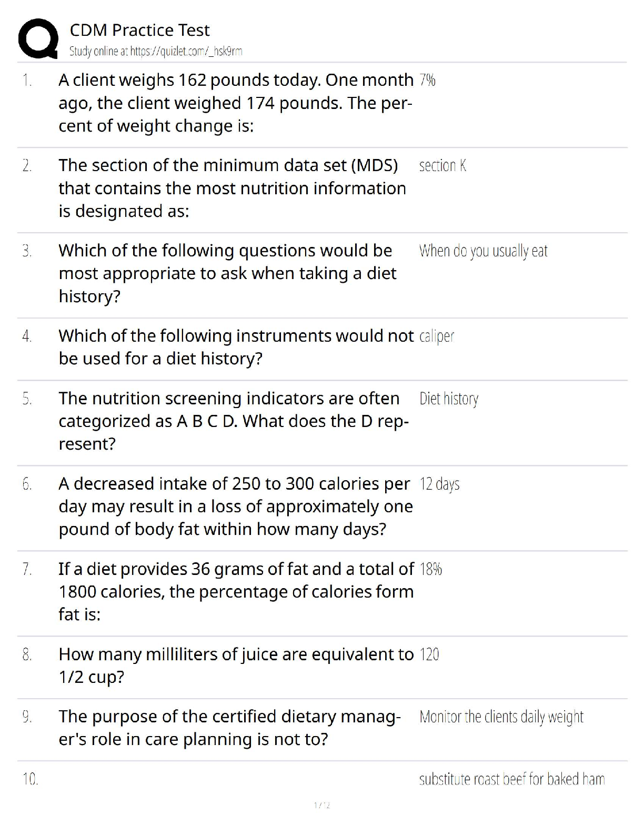The height and width of the screenshot is (834, 644).
Task: Click the Quizlet Q logo icon
Action: click(38, 38)
